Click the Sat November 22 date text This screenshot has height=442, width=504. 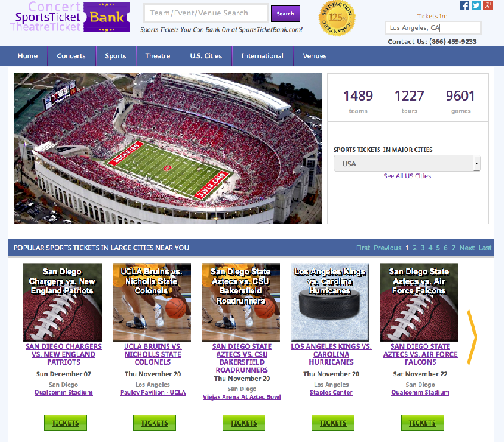click(420, 374)
